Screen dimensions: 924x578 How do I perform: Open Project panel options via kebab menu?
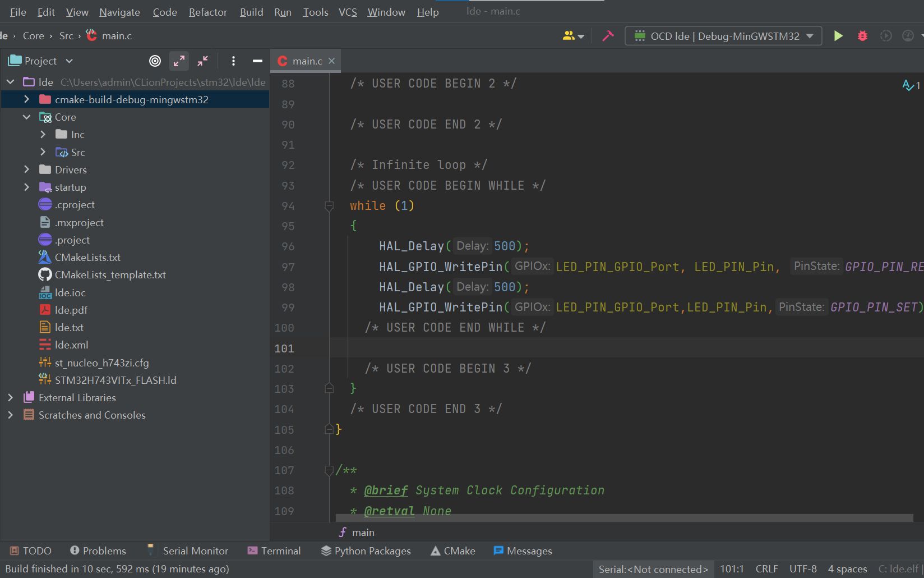click(x=233, y=61)
